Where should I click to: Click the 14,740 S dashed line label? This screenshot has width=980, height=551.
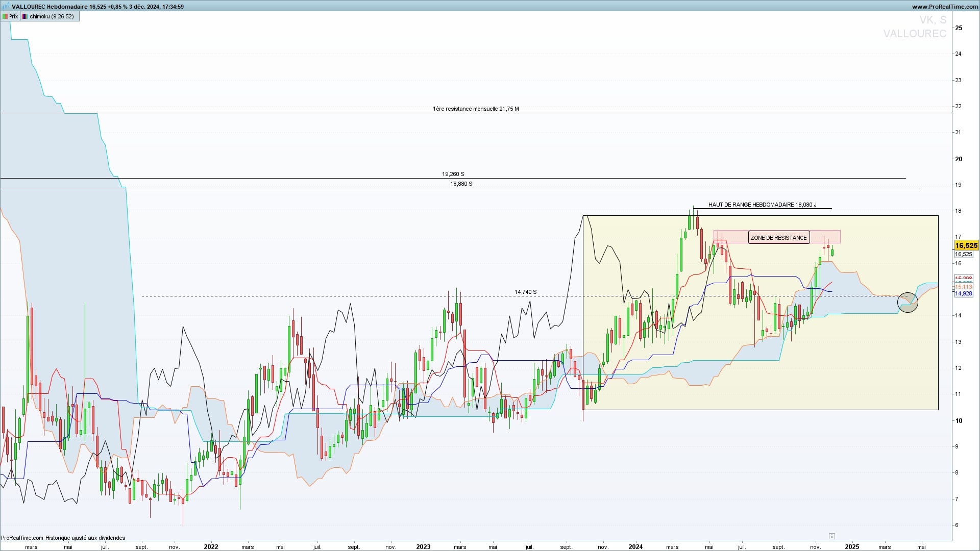click(x=525, y=292)
